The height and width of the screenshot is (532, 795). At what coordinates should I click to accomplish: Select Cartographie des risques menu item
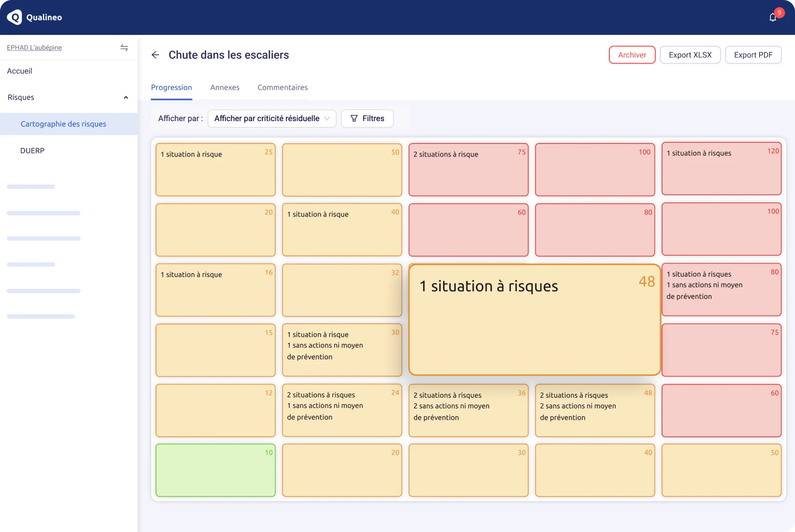69,124
